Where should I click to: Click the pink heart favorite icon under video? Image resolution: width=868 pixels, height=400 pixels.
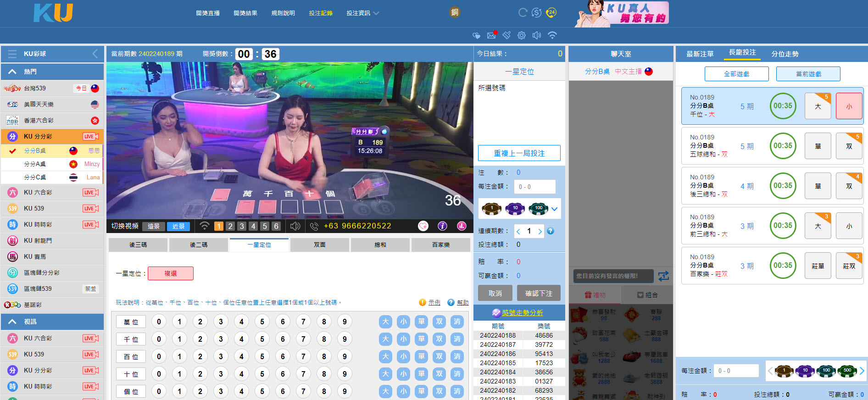pyautogui.click(x=423, y=226)
